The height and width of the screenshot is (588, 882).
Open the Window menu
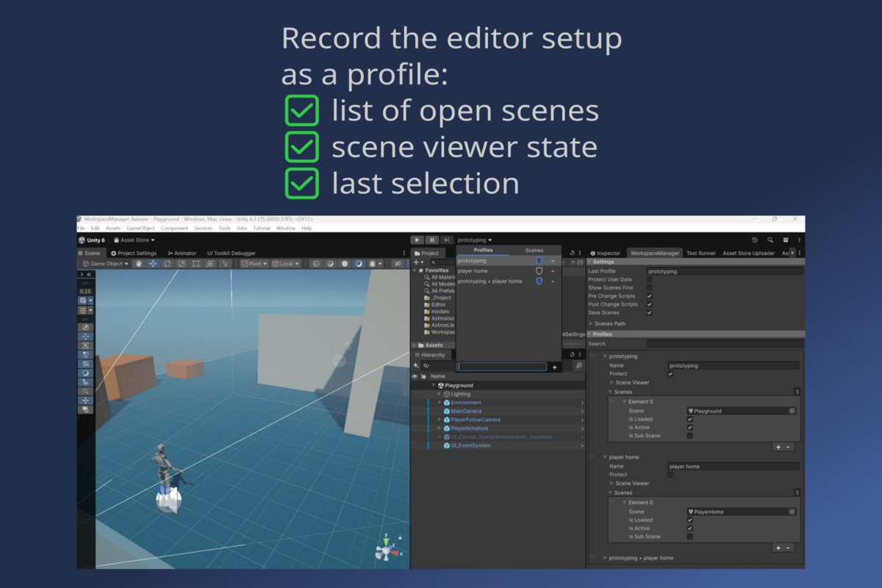[x=286, y=228]
